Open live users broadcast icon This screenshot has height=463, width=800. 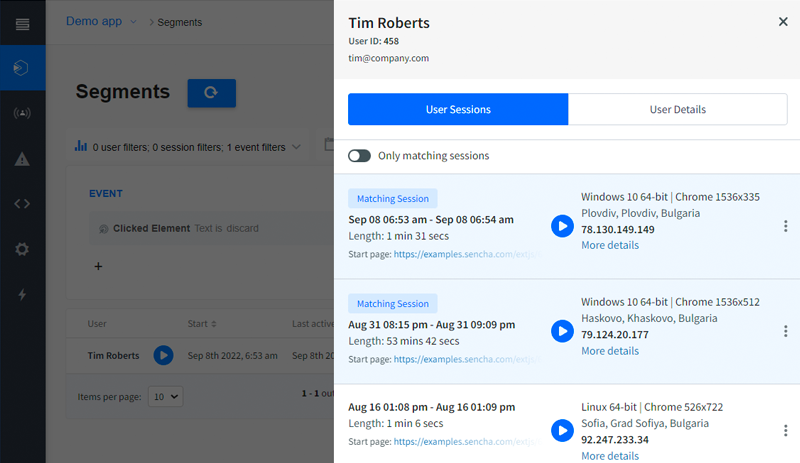click(22, 113)
